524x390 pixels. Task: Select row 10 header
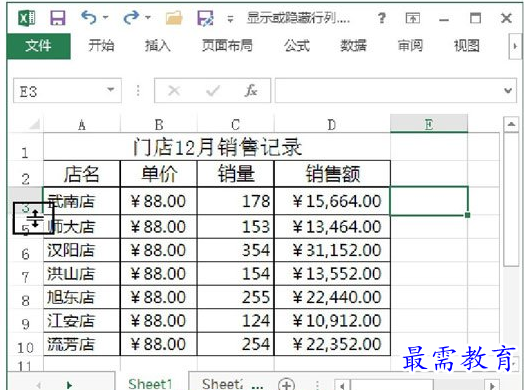coord(25,344)
